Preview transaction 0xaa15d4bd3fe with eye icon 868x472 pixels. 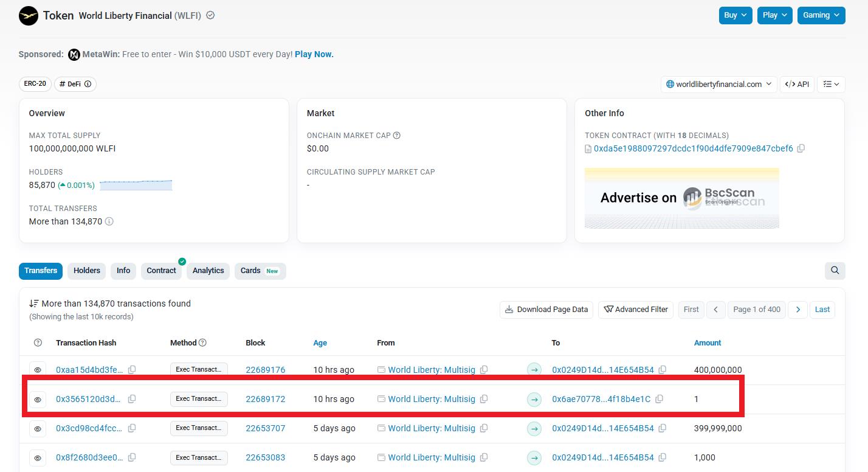click(38, 370)
